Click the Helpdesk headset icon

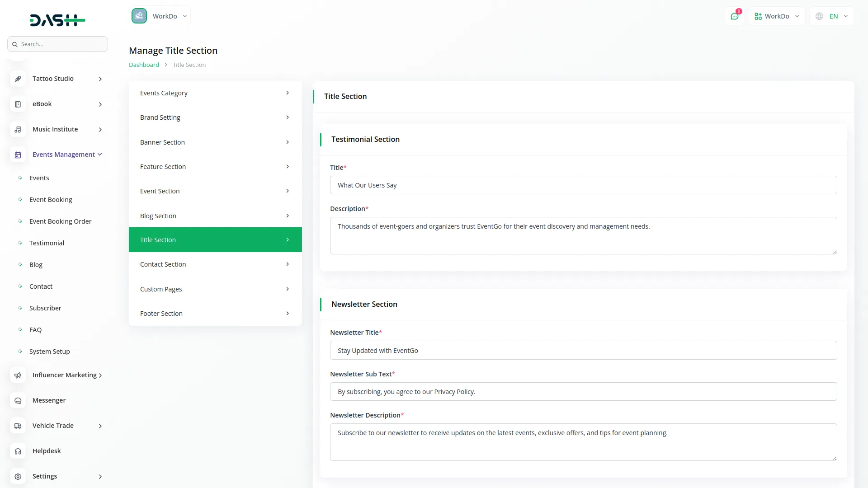18,451
